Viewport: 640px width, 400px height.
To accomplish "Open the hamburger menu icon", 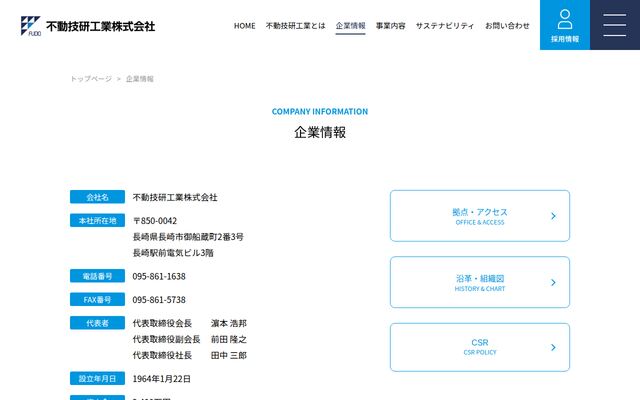I will click(615, 25).
